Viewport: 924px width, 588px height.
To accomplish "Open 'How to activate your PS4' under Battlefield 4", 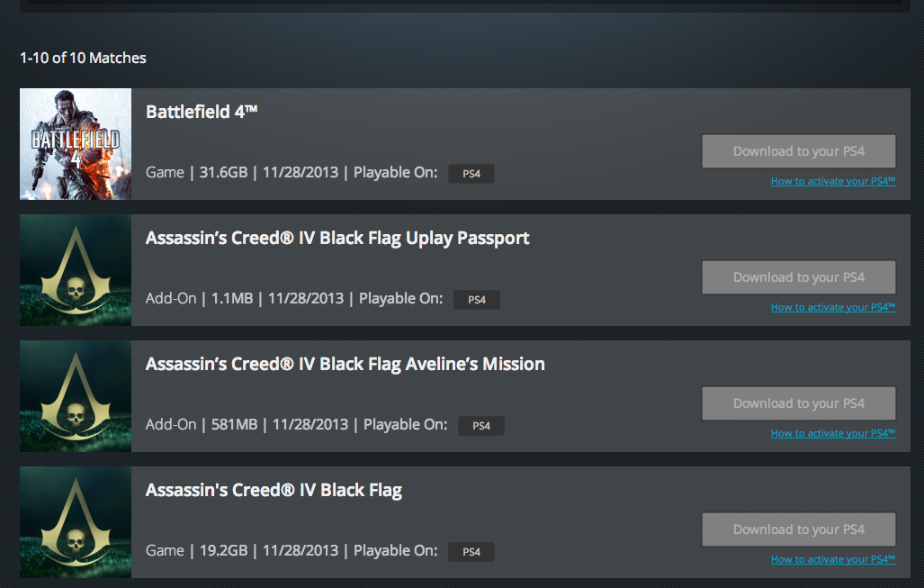I will coord(832,181).
